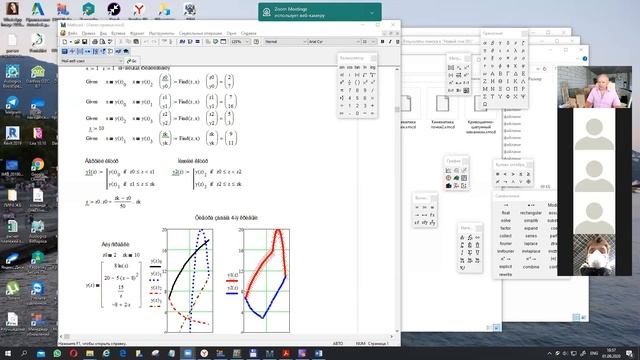The height and width of the screenshot is (360, 640).
Task: Open Adobe Acrobat from the taskbar
Action: [x=286, y=353]
